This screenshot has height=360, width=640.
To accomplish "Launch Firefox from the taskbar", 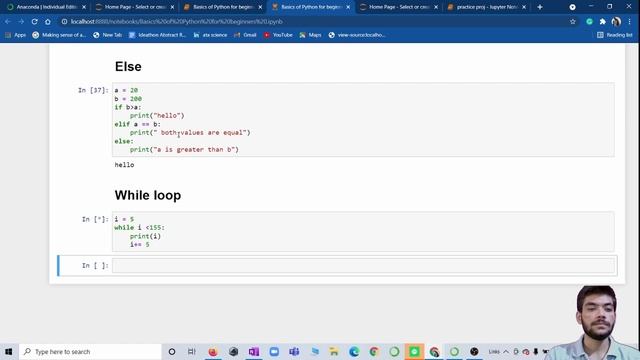I will 213,351.
